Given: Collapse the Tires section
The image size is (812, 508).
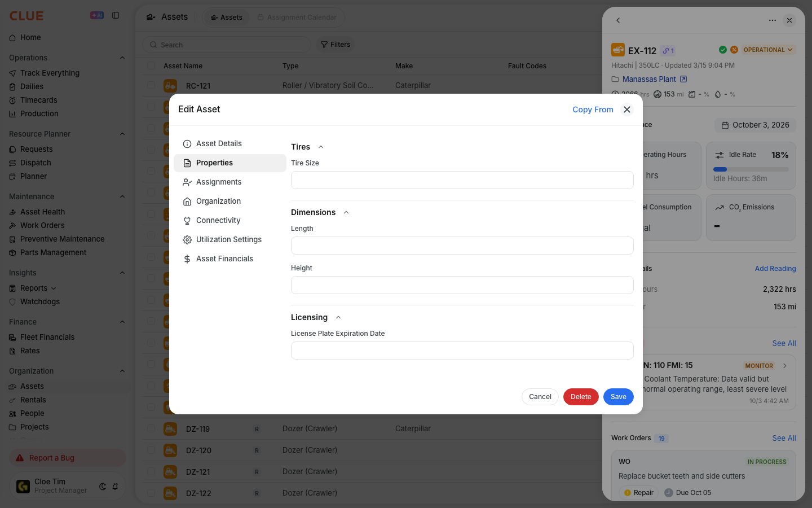Looking at the screenshot, I should click(321, 147).
